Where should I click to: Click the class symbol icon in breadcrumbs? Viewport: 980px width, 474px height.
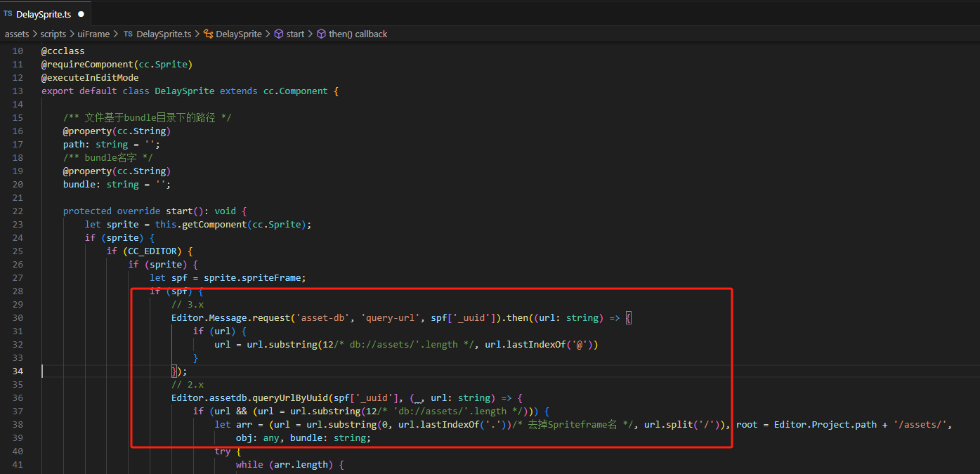pyautogui.click(x=208, y=34)
